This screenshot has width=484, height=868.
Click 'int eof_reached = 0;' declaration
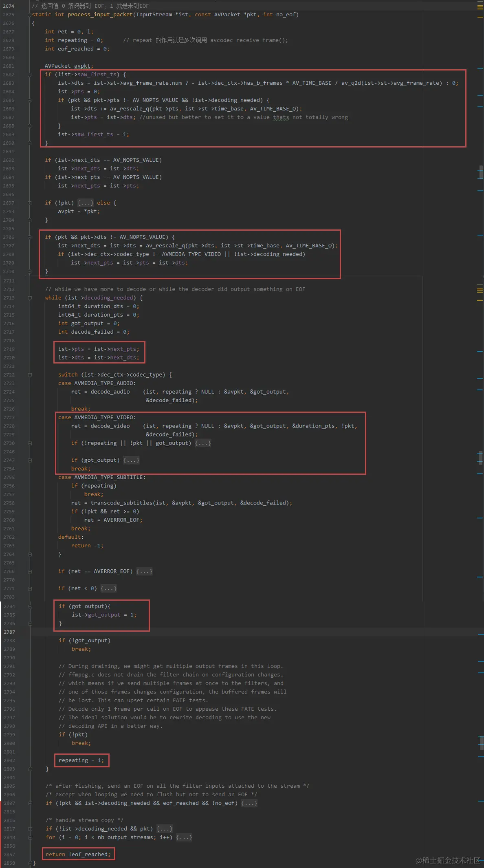coord(77,49)
